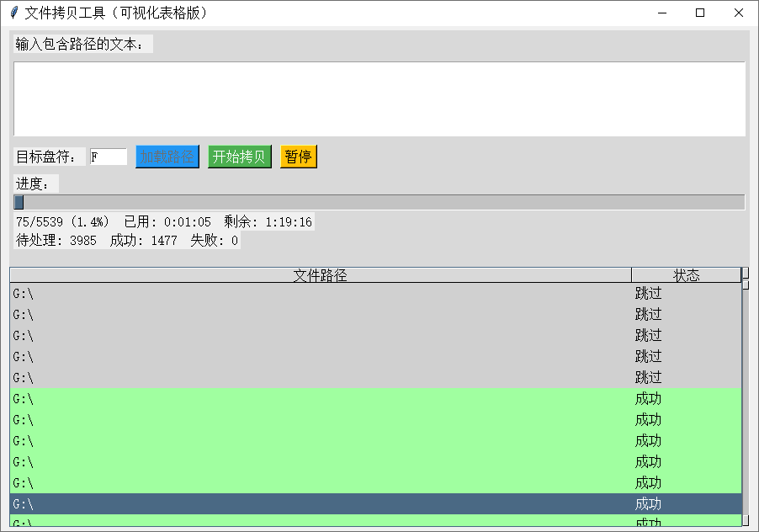Viewport: 759px width, 532px height.
Task: Click the 加载路径 blue button
Action: tap(167, 157)
